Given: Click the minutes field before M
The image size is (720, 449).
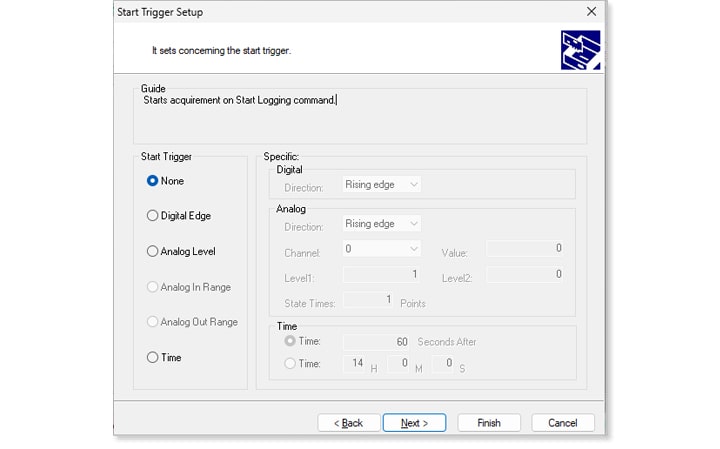Looking at the screenshot, I should 399,363.
